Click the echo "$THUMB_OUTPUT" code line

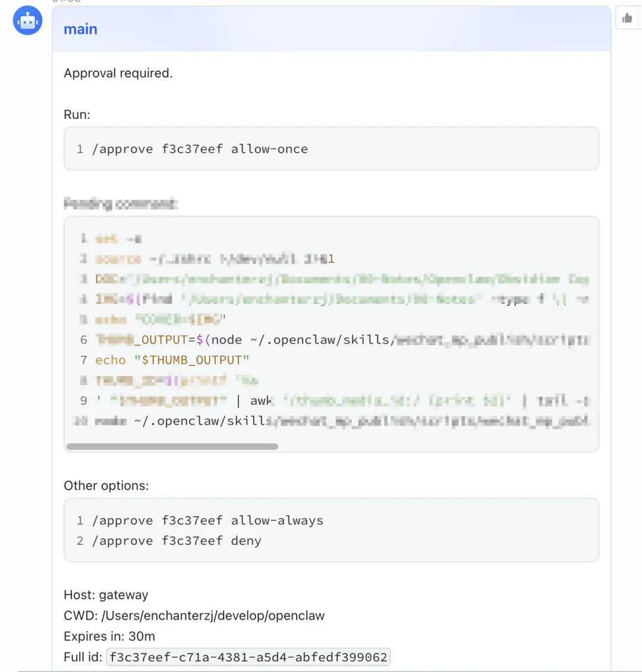[172, 360]
